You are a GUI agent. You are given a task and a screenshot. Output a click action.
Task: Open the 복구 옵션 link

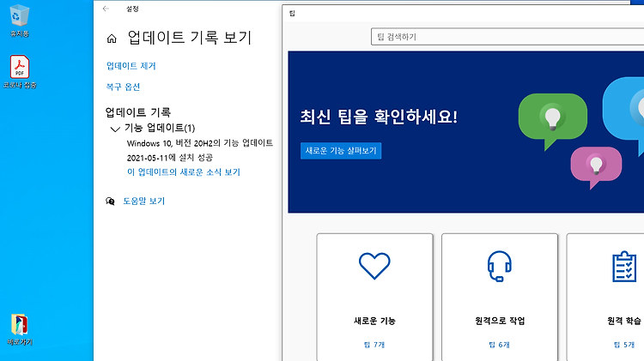click(x=123, y=87)
